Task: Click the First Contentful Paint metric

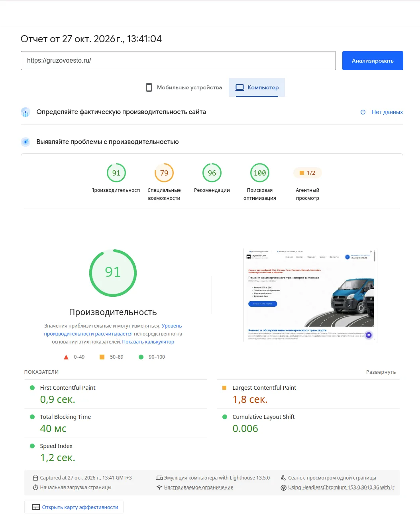Action: click(116, 394)
